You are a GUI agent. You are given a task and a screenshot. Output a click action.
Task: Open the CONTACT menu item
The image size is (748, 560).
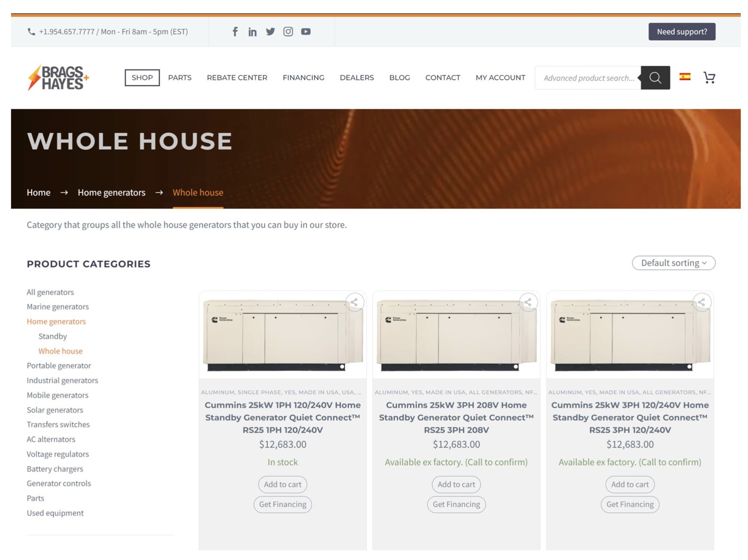coord(443,78)
